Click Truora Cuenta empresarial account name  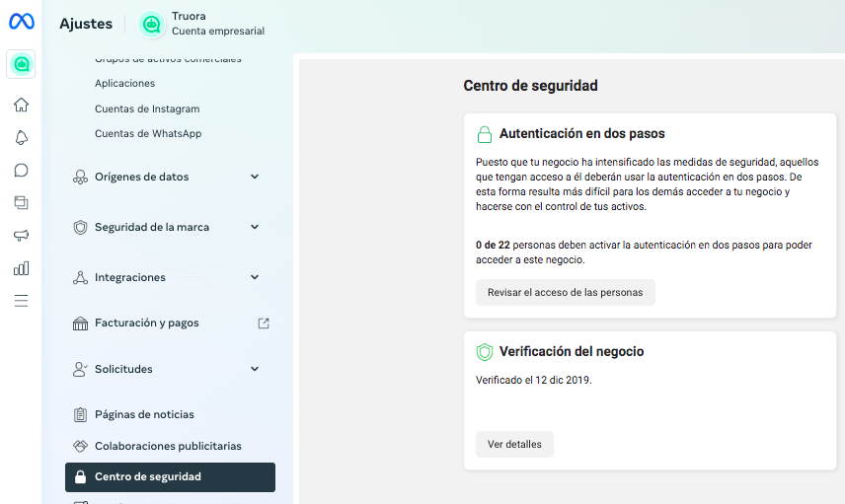tap(218, 24)
